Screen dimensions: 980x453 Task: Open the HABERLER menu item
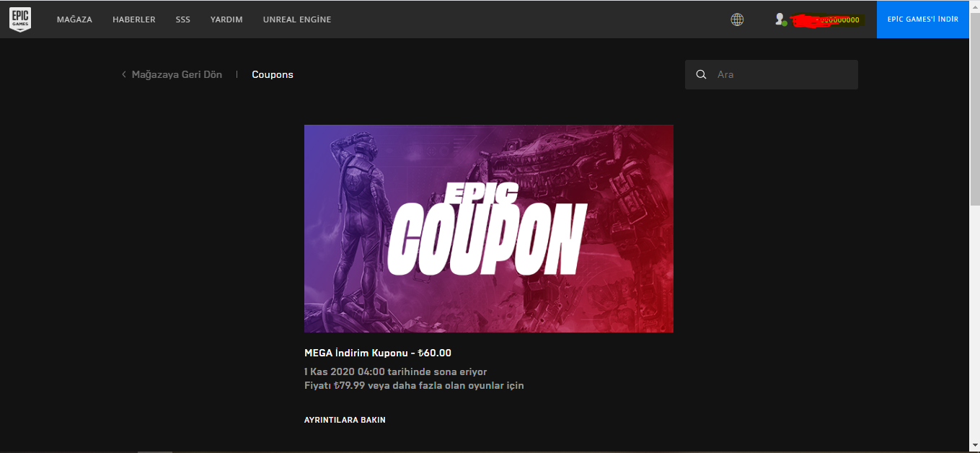134,19
